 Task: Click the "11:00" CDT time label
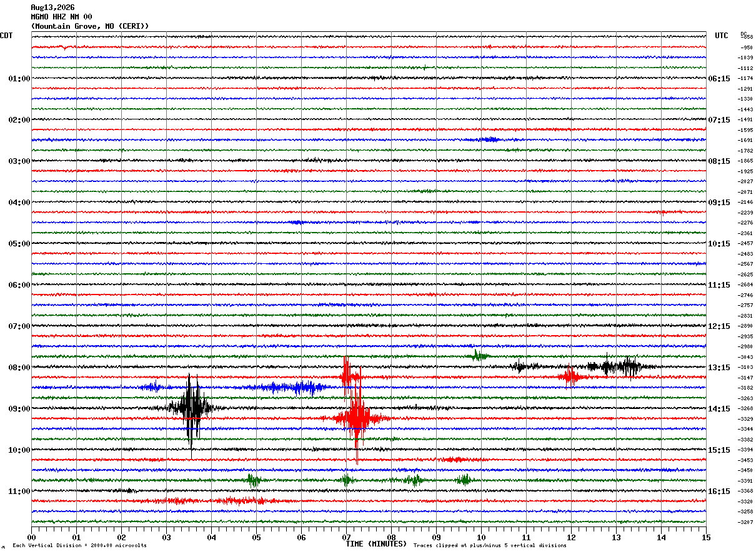click(19, 491)
